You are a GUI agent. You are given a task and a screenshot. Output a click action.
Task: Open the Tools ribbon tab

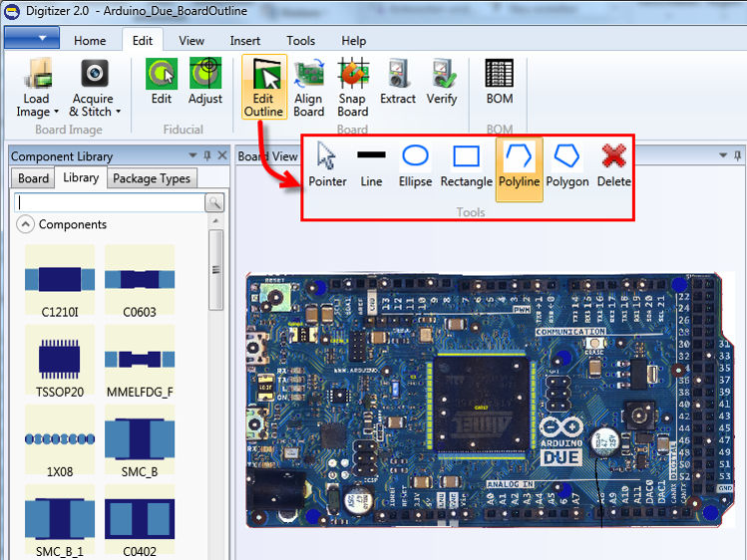click(x=300, y=41)
